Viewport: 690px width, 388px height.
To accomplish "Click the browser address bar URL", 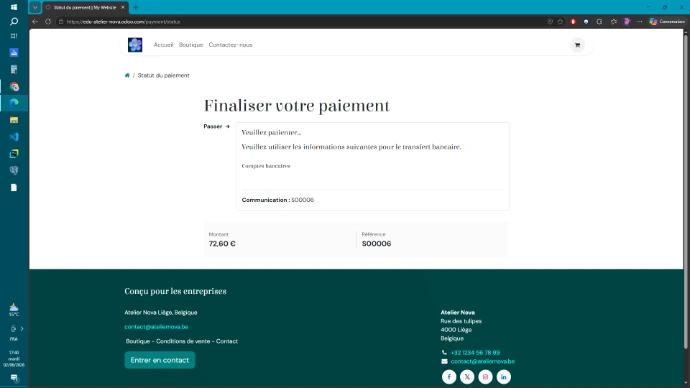I will (x=124, y=22).
